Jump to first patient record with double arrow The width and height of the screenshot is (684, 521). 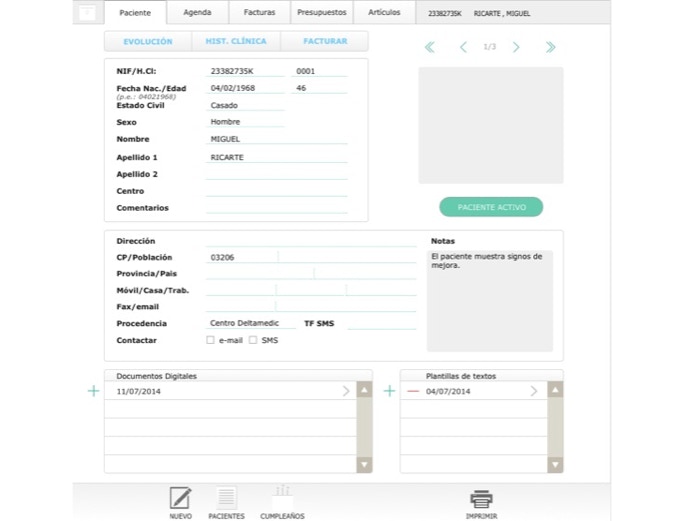click(x=430, y=47)
